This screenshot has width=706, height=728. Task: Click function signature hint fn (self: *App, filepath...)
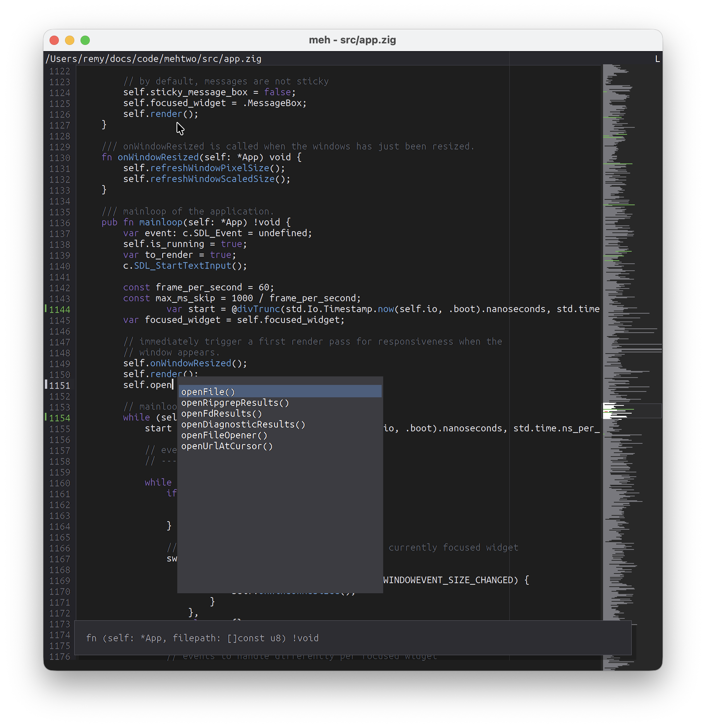[x=202, y=638]
